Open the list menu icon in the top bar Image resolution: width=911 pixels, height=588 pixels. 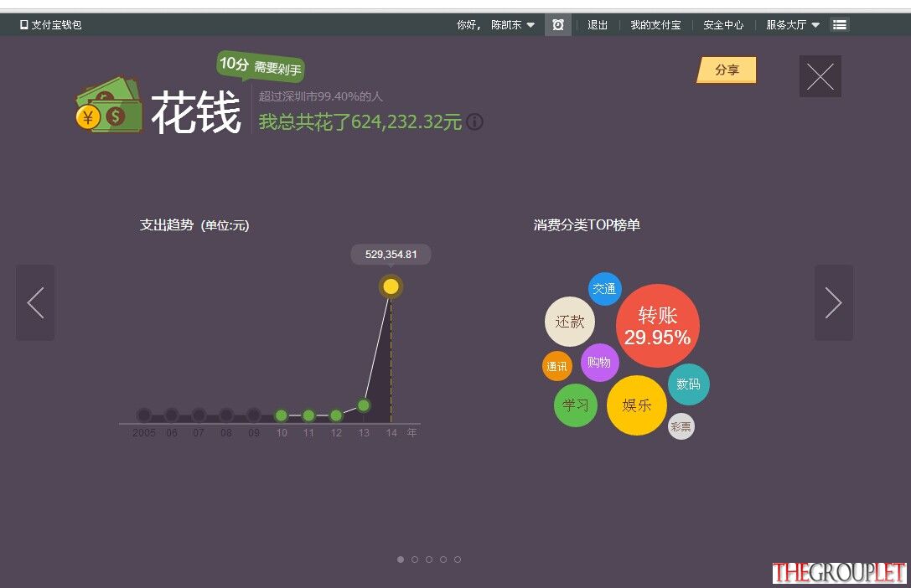(839, 25)
